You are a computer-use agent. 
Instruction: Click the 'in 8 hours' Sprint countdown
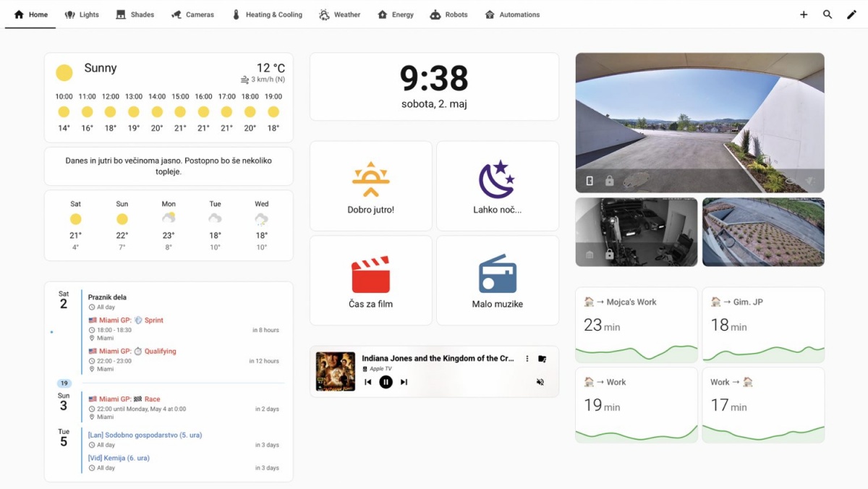tap(265, 330)
